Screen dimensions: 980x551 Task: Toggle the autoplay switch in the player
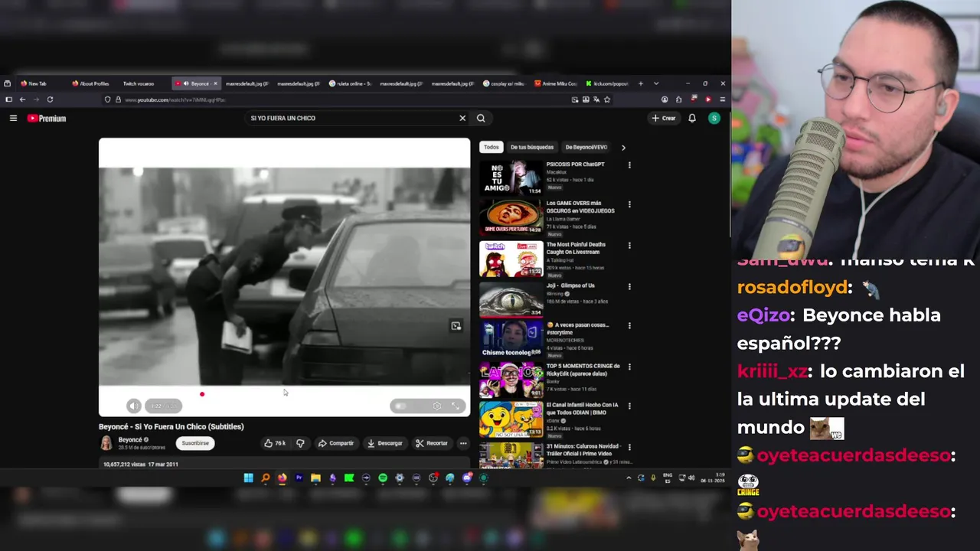point(400,406)
